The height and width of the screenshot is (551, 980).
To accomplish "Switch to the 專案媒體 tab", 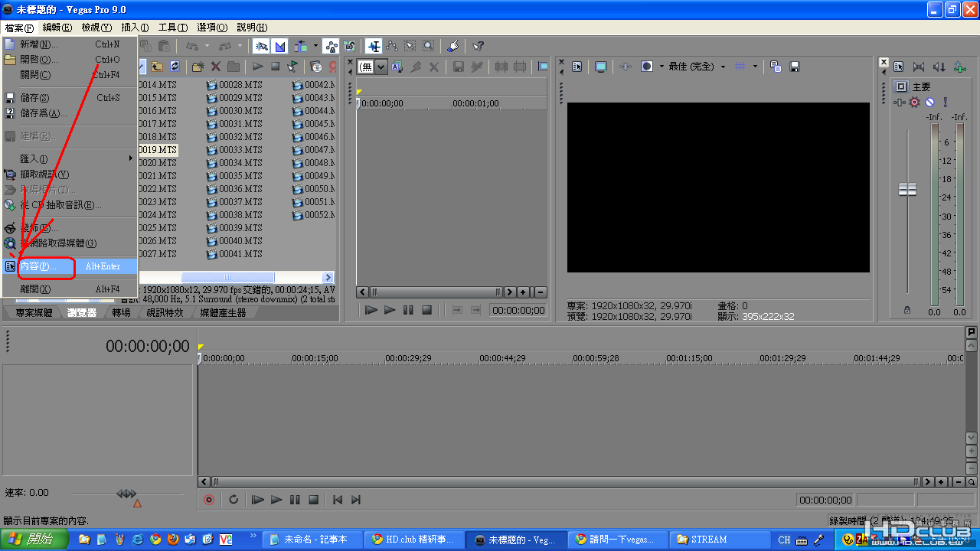I will 34,312.
